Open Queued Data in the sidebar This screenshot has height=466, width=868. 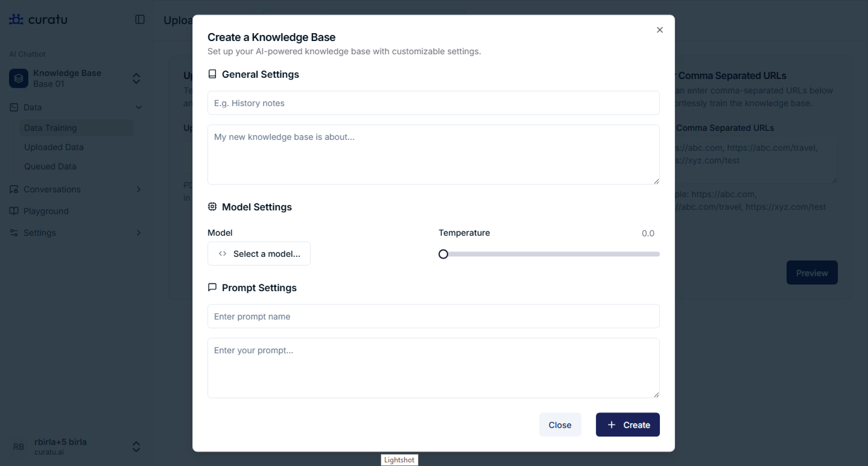coord(50,166)
